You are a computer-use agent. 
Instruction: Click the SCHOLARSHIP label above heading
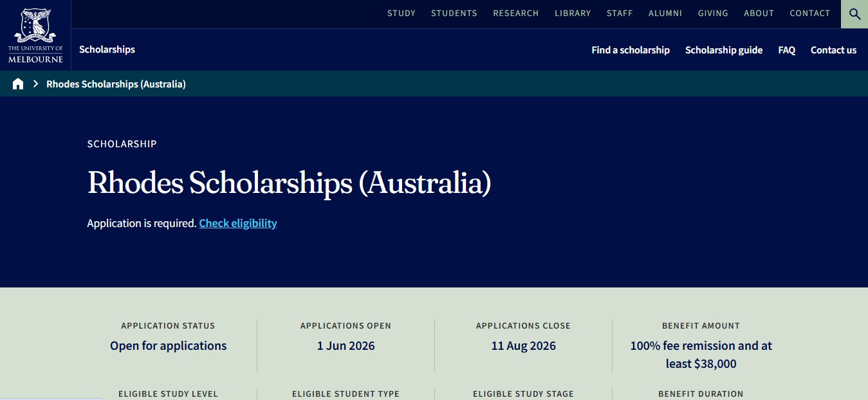(122, 144)
